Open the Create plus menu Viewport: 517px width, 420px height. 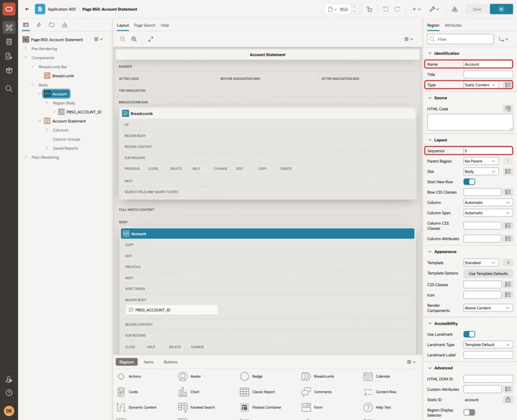[417, 9]
